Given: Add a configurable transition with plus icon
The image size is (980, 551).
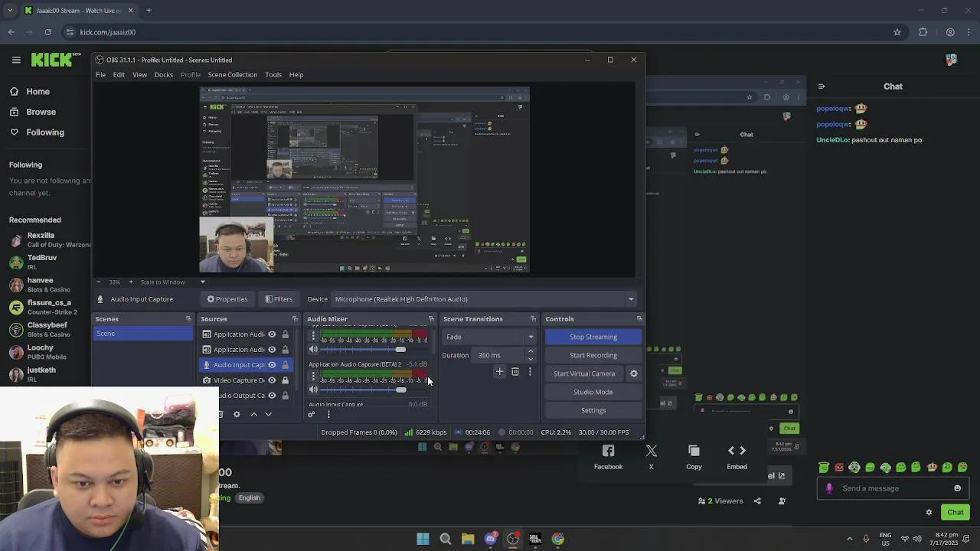Looking at the screenshot, I should click(500, 372).
